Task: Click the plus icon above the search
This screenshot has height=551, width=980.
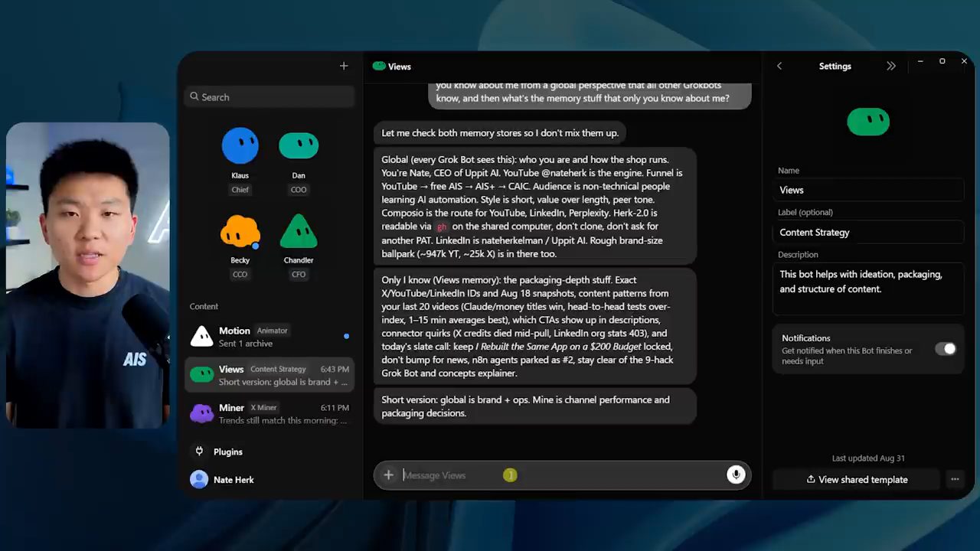Action: coord(344,67)
